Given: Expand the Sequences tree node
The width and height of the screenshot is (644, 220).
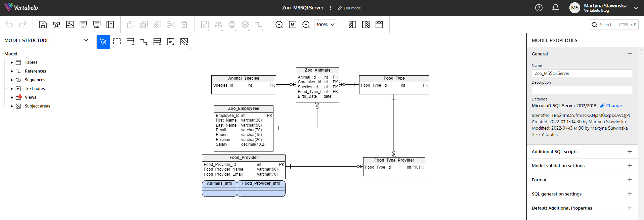Looking at the screenshot, I should [x=12, y=80].
